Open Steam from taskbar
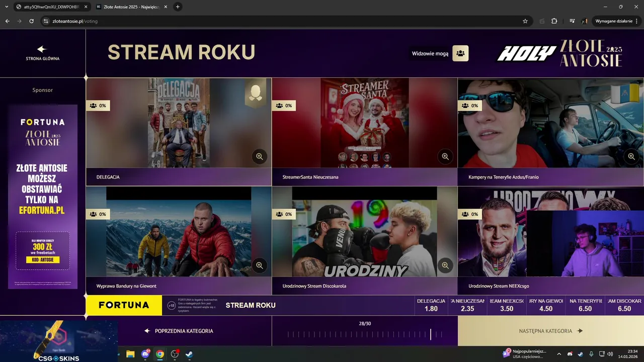 click(x=189, y=354)
